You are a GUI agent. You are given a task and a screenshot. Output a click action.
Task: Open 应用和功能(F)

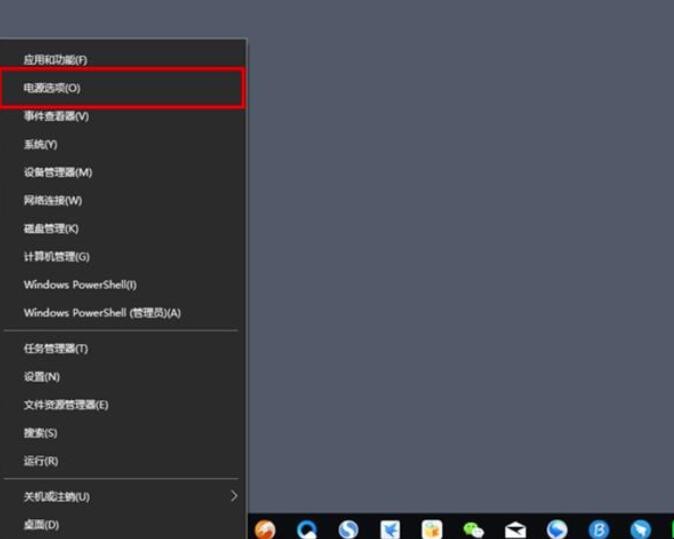55,60
